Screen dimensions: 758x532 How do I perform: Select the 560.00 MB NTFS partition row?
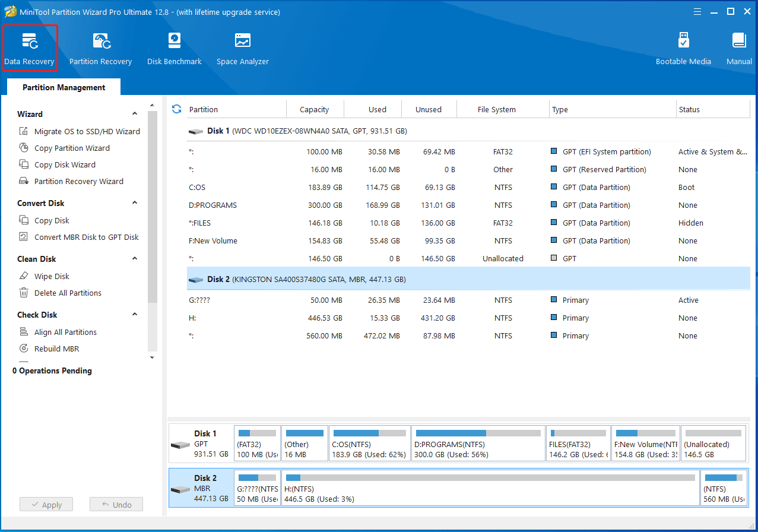(x=468, y=335)
